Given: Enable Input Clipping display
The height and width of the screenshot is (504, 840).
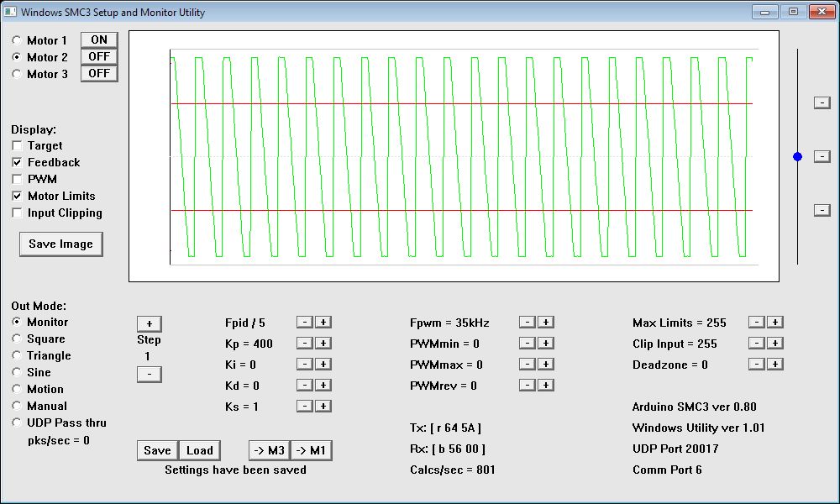Looking at the screenshot, I should tap(18, 213).
